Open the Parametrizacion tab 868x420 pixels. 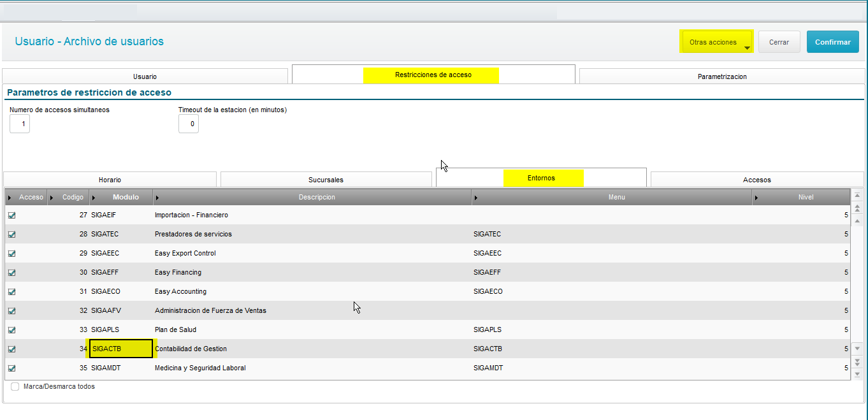[722, 76]
